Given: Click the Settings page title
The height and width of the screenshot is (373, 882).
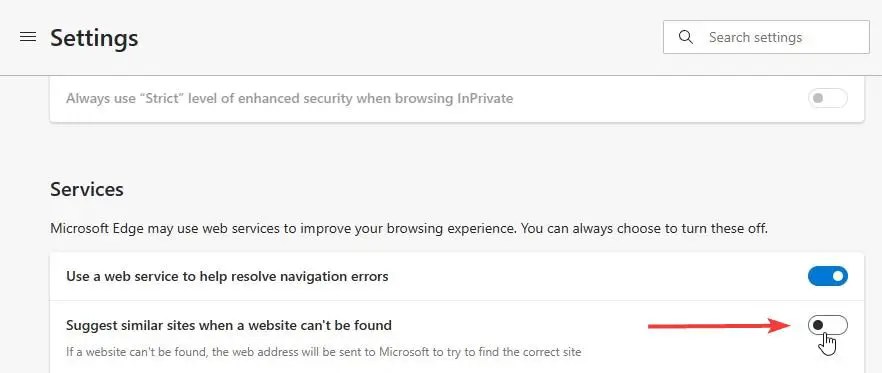Looking at the screenshot, I should pyautogui.click(x=94, y=38).
